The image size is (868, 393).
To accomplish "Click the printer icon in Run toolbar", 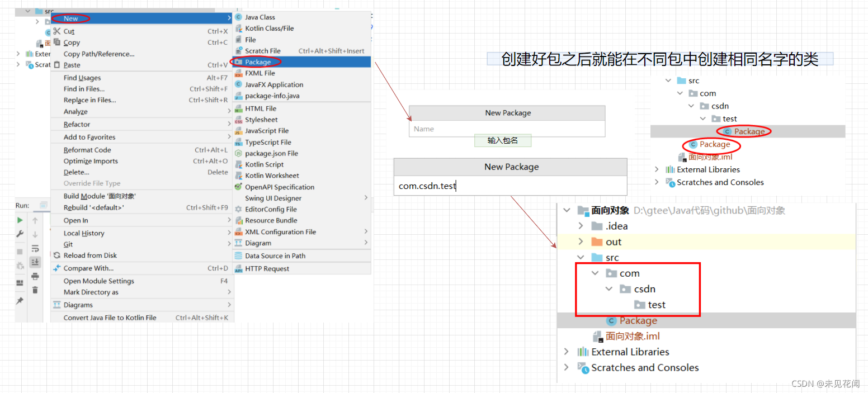I will pyautogui.click(x=35, y=276).
